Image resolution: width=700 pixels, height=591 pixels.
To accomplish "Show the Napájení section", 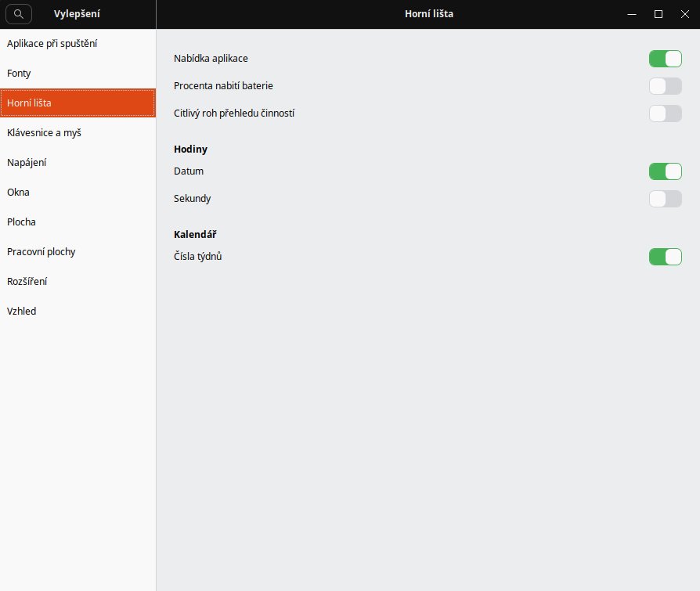I will coord(78,163).
